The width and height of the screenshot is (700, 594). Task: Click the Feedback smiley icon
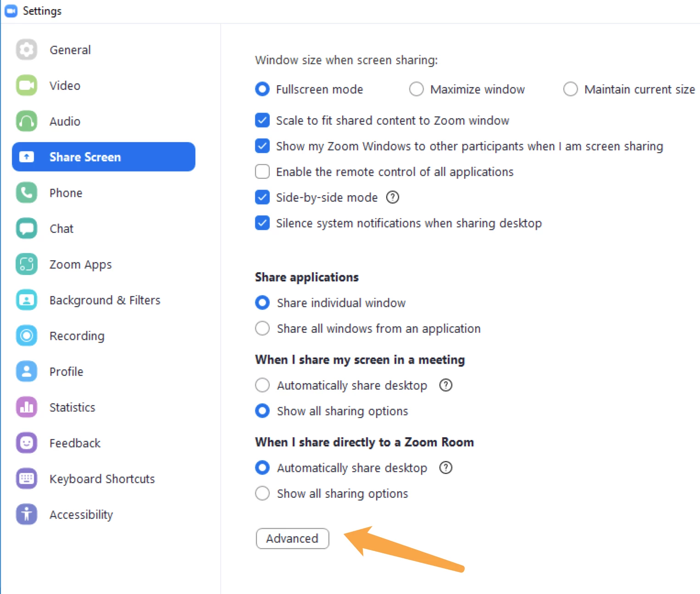[27, 443]
